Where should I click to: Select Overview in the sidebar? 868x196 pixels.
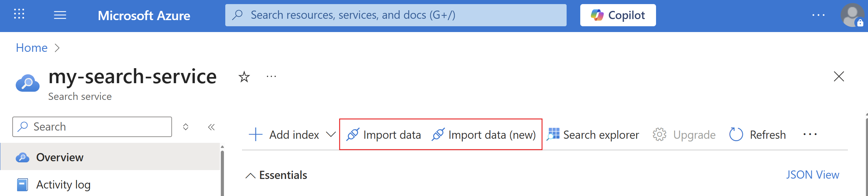click(60, 157)
